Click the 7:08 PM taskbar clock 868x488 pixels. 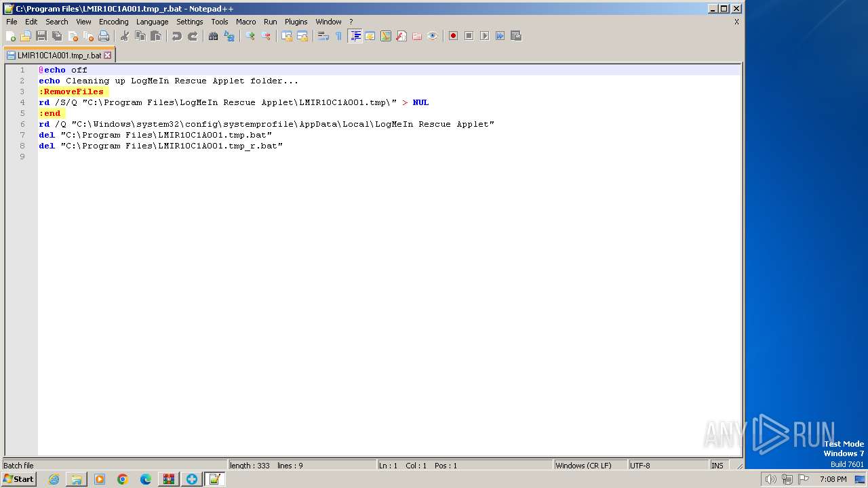click(x=833, y=479)
